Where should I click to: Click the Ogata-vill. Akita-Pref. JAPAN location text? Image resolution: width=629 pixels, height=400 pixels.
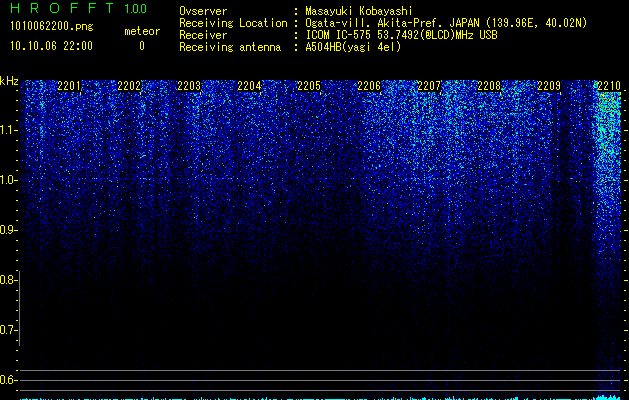pyautogui.click(x=446, y=23)
